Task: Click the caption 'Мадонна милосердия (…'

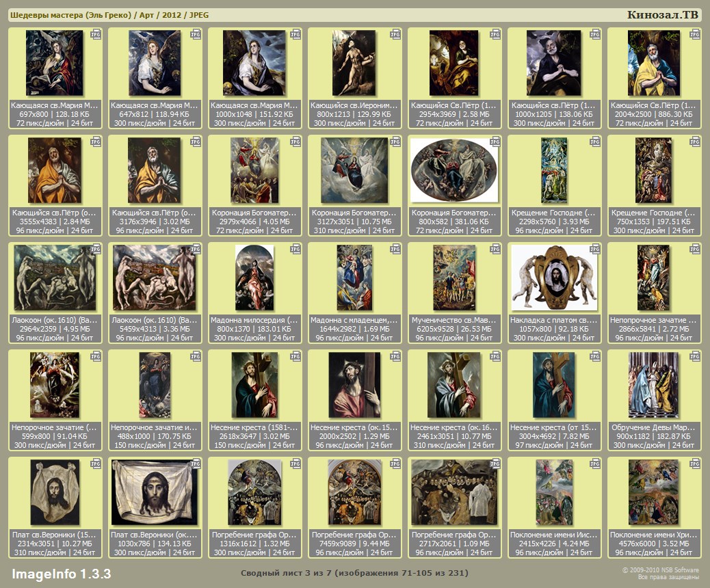Action: coord(254,320)
